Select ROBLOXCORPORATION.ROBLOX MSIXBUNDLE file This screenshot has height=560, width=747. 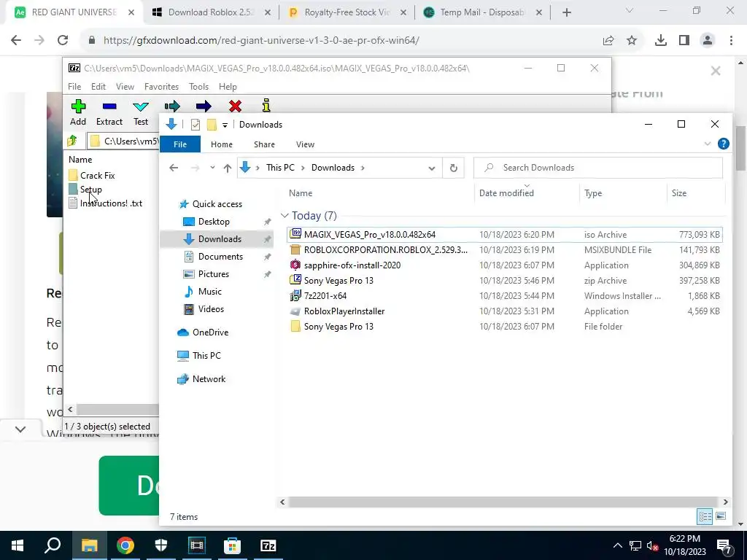[x=505, y=250]
